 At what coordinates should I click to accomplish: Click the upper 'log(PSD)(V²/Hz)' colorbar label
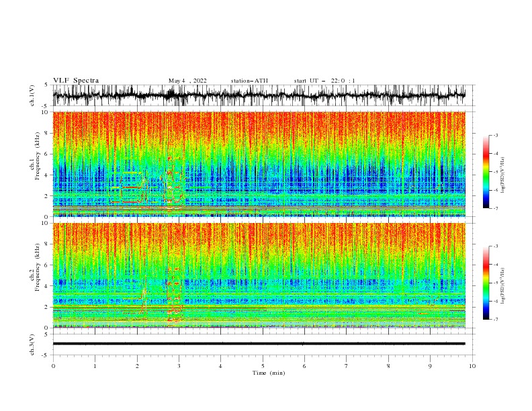tap(502, 175)
